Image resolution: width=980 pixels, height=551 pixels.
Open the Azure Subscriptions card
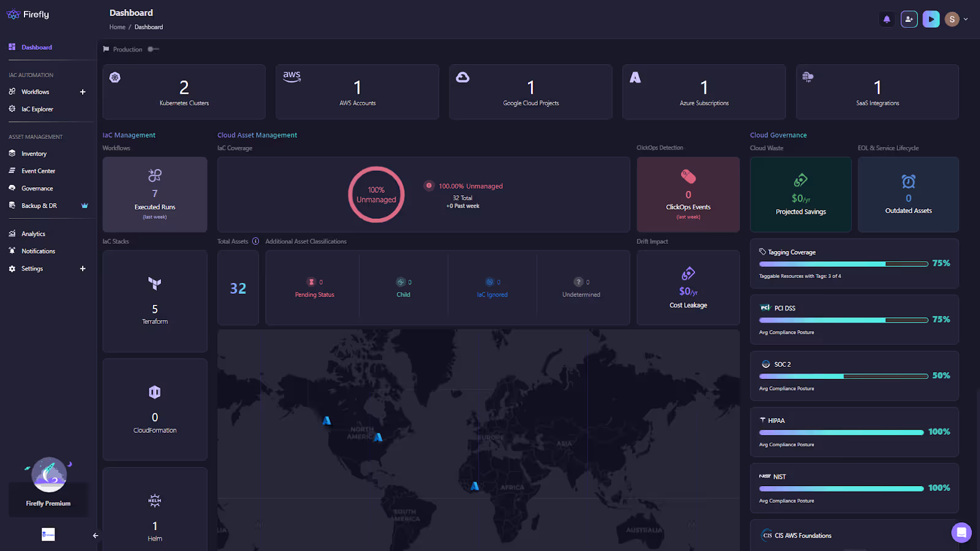pos(704,92)
